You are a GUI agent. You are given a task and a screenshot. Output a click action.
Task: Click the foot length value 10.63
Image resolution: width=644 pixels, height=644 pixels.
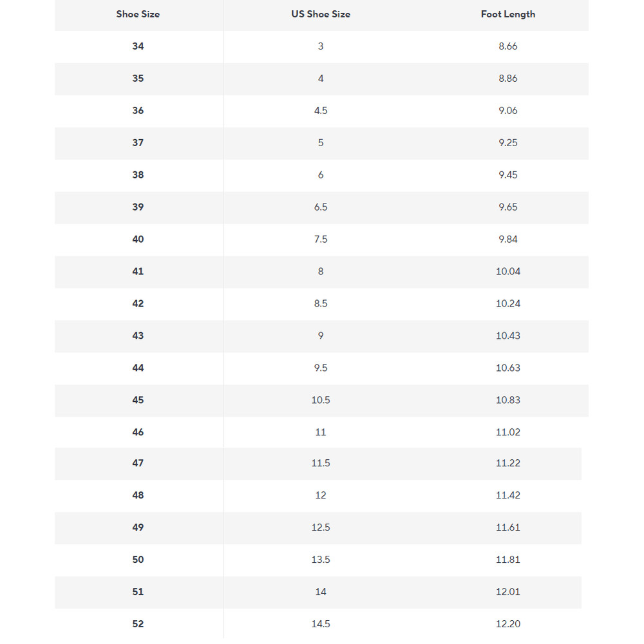point(508,368)
